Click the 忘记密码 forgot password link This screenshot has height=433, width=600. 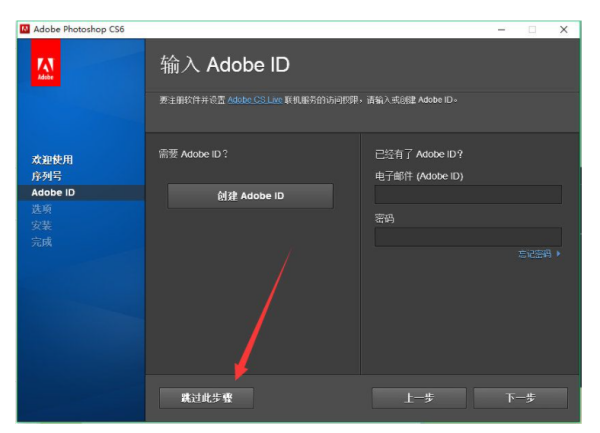click(535, 254)
